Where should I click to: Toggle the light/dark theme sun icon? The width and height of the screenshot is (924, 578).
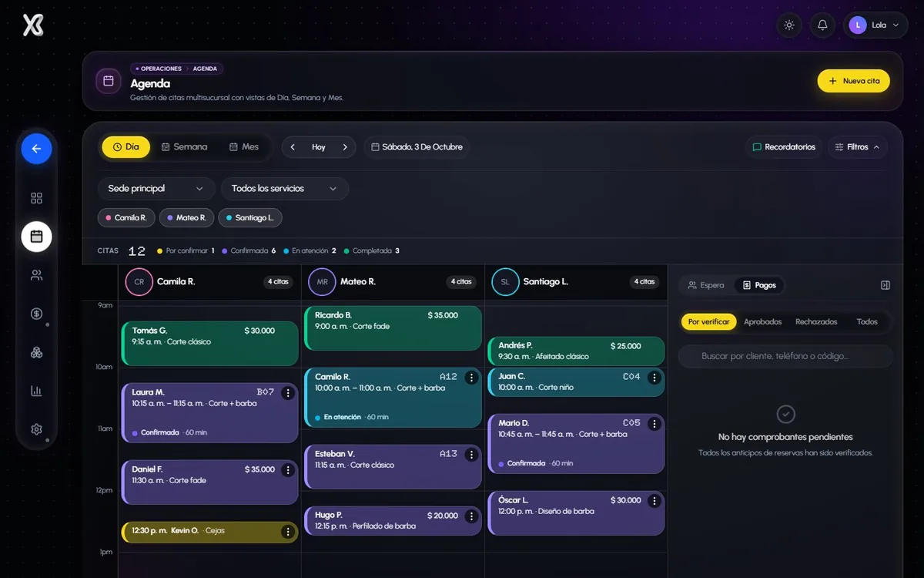pyautogui.click(x=789, y=25)
